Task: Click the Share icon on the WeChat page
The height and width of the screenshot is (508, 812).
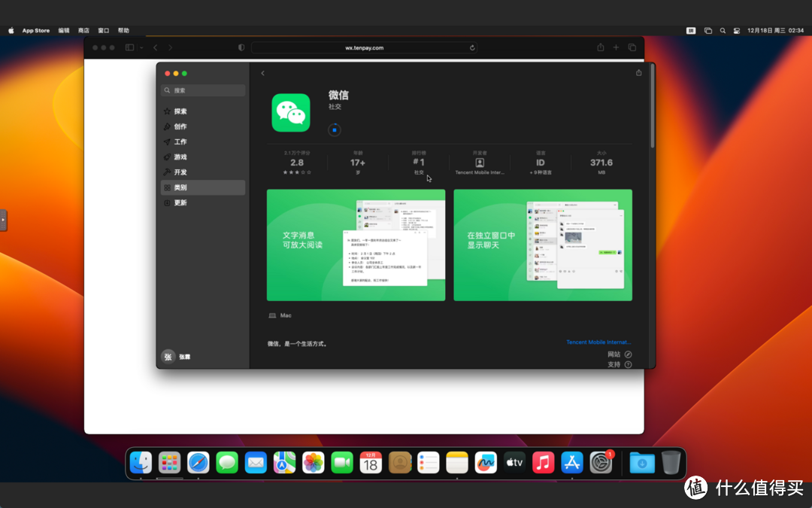Action: pos(638,72)
